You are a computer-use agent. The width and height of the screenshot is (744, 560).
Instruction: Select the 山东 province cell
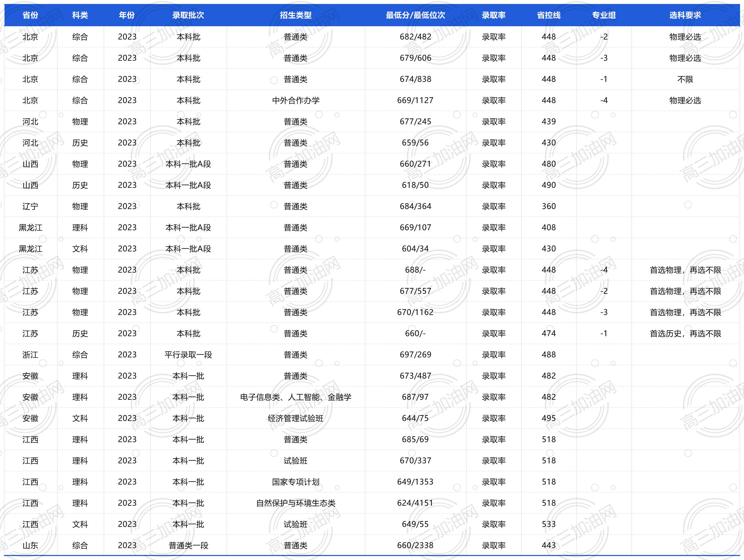point(30,545)
